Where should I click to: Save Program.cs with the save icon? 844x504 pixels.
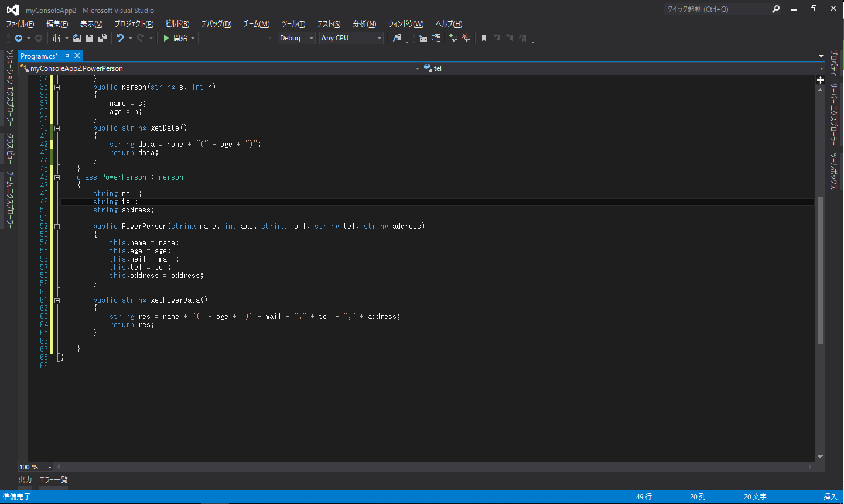90,38
